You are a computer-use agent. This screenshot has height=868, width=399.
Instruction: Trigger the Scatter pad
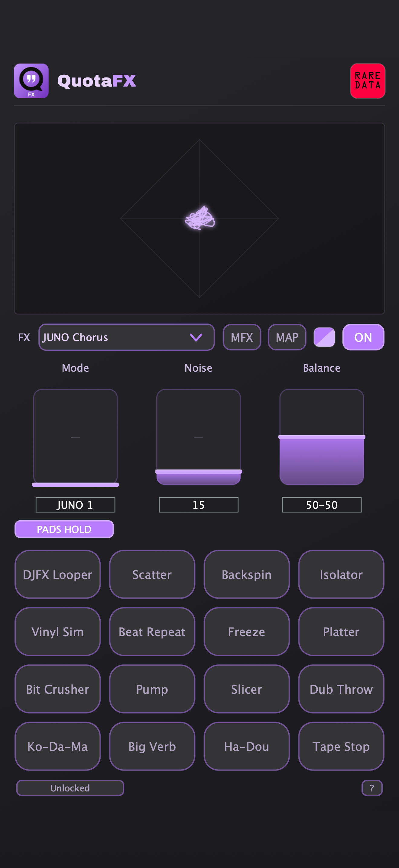[x=152, y=574]
